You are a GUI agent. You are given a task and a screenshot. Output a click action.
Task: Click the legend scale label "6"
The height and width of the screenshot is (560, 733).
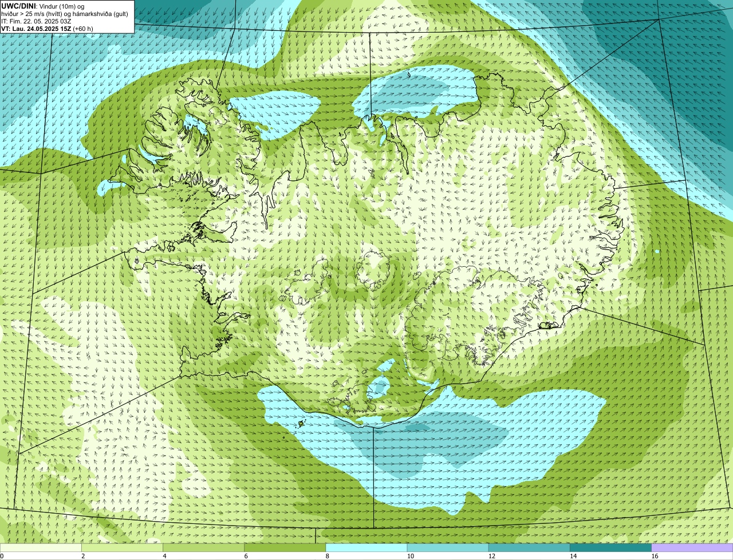point(246,556)
